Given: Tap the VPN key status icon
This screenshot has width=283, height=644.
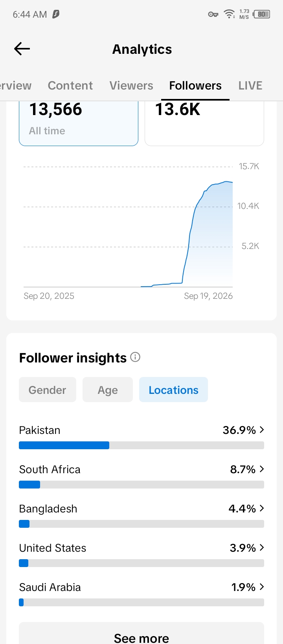Looking at the screenshot, I should pyautogui.click(x=213, y=15).
